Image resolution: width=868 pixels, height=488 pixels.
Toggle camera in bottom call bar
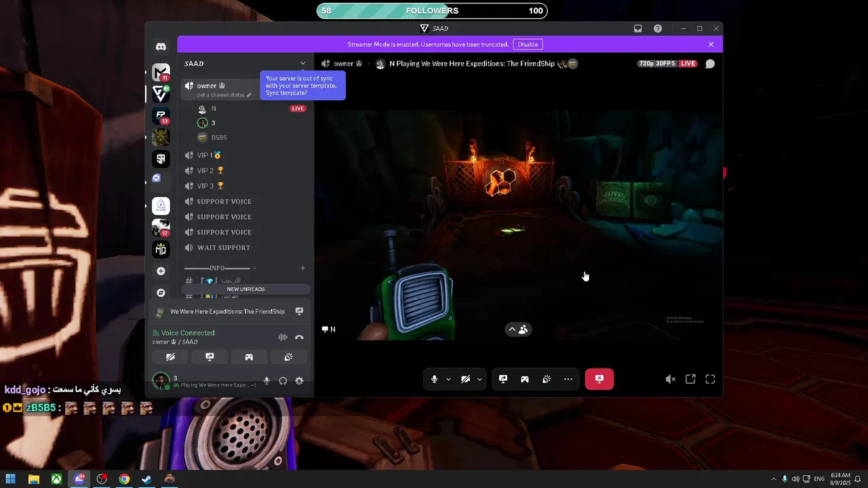465,380
